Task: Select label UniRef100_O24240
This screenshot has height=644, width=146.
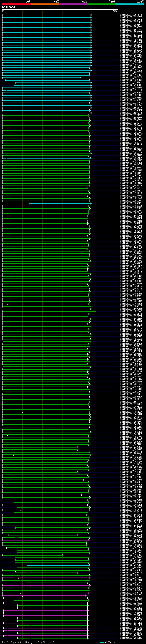Action: point(131,82)
